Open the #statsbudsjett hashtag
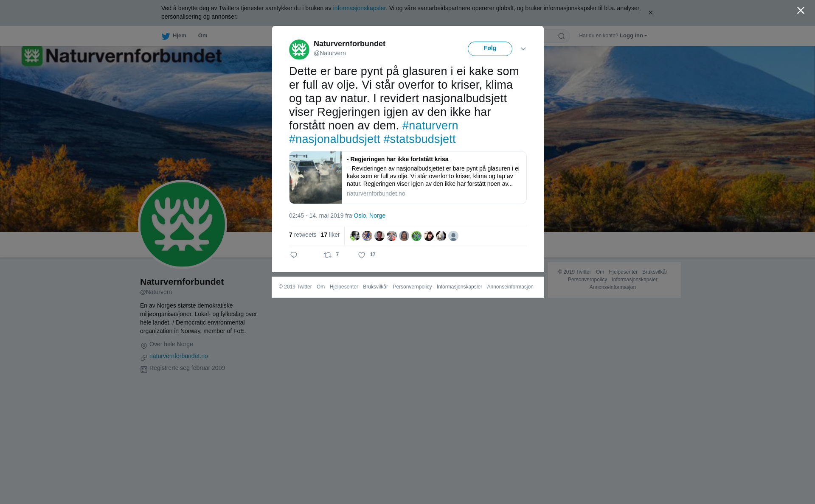Image resolution: width=815 pixels, height=504 pixels. pos(419,139)
